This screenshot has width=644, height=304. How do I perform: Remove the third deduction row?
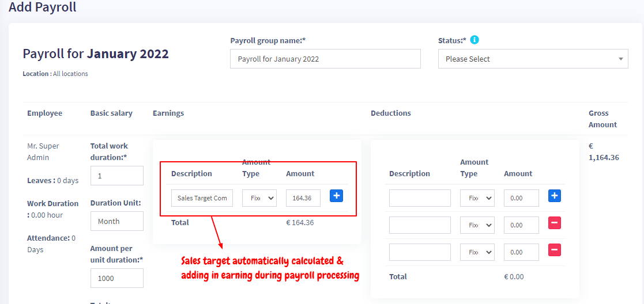555,250
